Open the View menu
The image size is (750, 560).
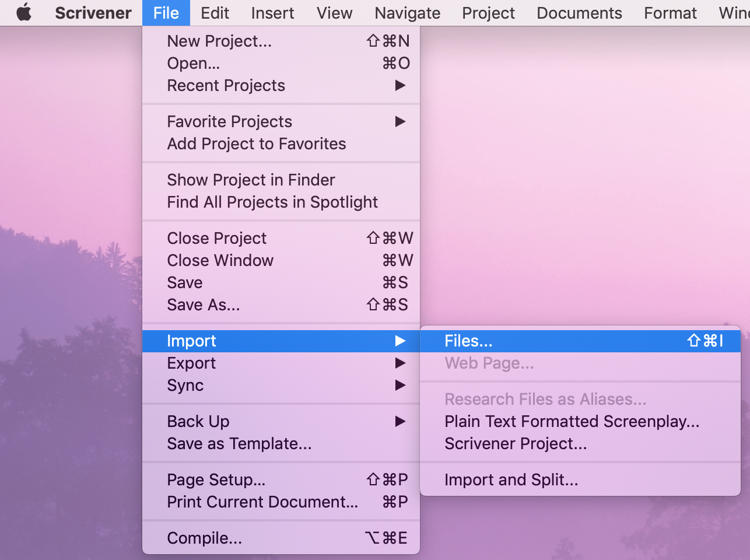point(335,13)
